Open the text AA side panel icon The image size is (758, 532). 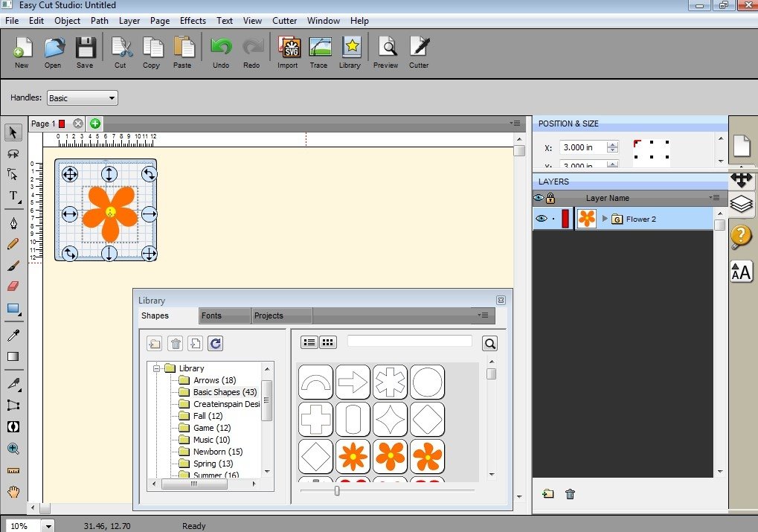pos(741,272)
